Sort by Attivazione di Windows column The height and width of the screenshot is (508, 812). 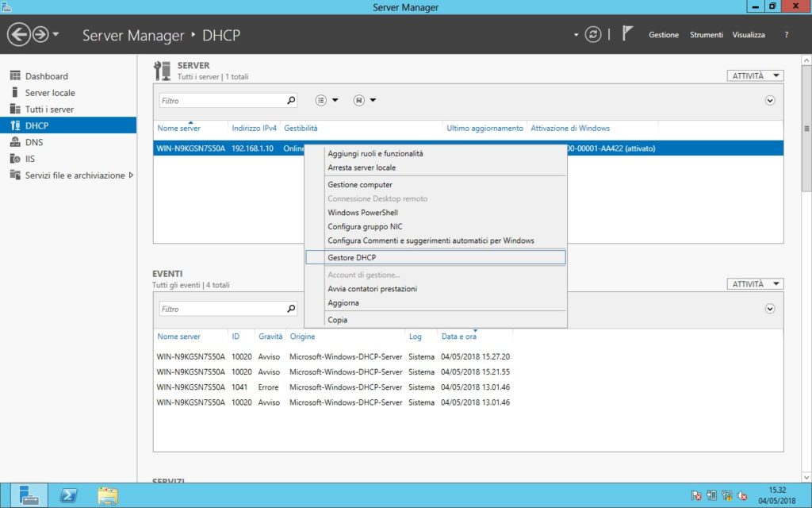click(x=570, y=128)
